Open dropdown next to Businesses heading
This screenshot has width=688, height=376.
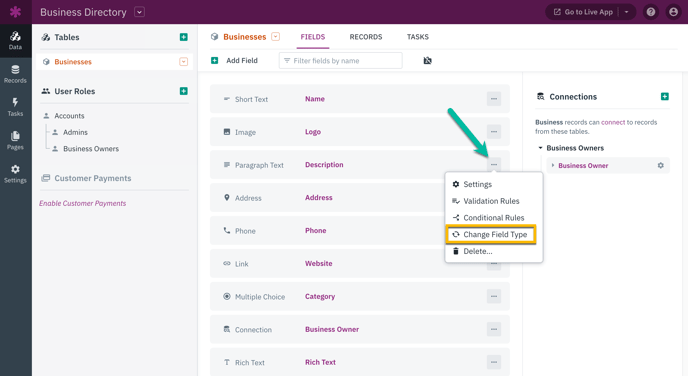pyautogui.click(x=276, y=37)
